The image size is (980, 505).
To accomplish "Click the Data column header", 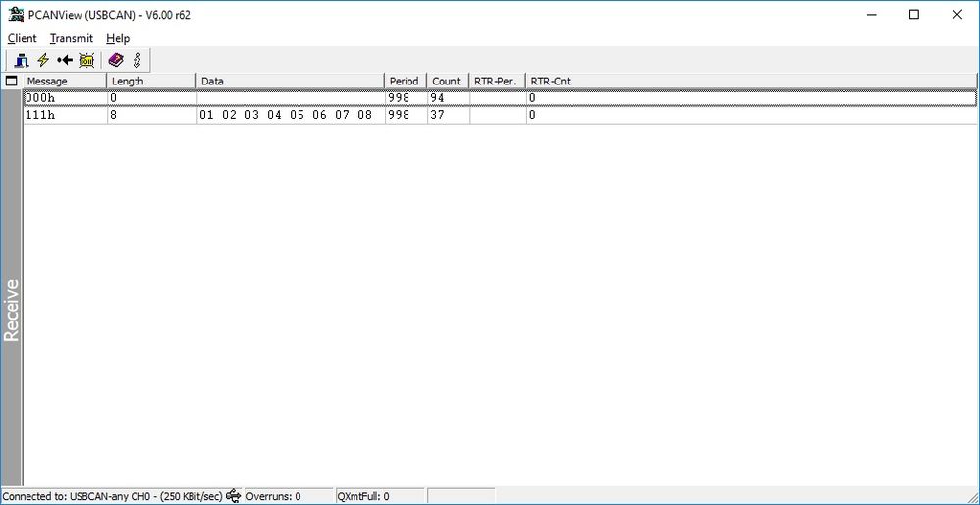I will (291, 82).
